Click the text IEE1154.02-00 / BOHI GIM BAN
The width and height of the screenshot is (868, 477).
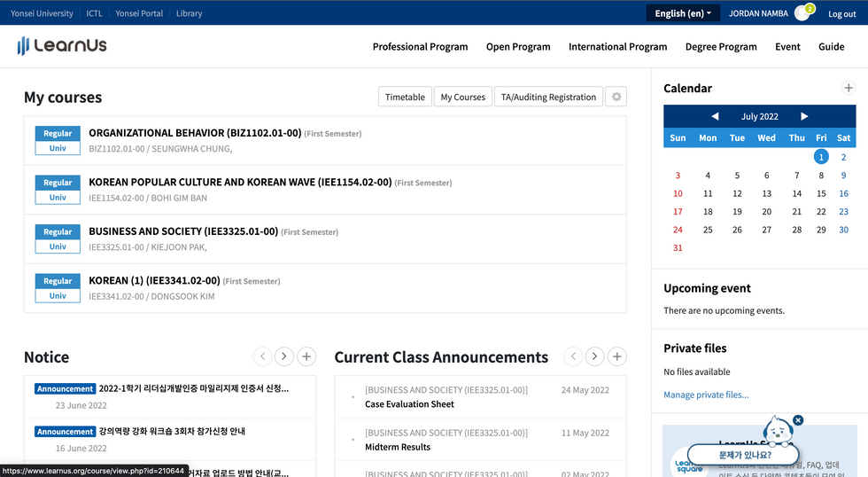click(148, 198)
